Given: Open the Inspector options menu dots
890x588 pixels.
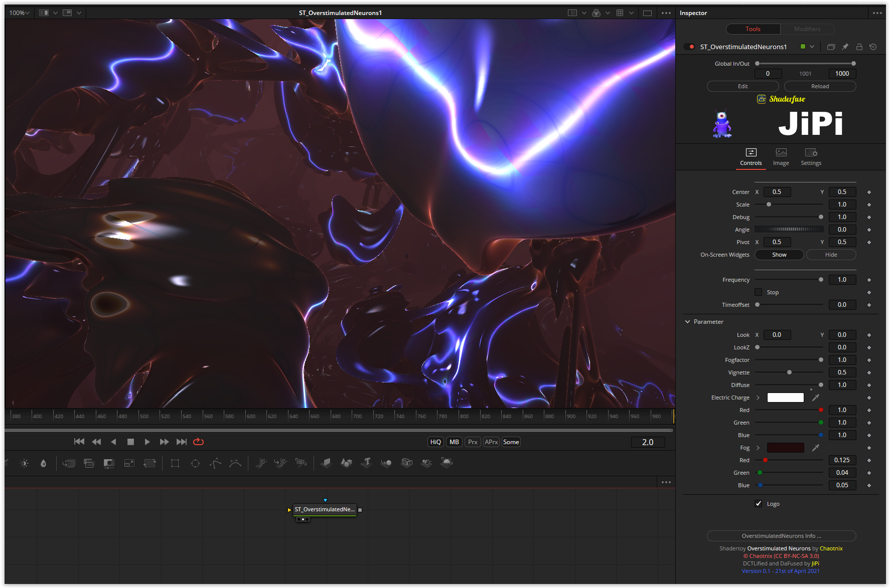Looking at the screenshot, I should pyautogui.click(x=877, y=13).
